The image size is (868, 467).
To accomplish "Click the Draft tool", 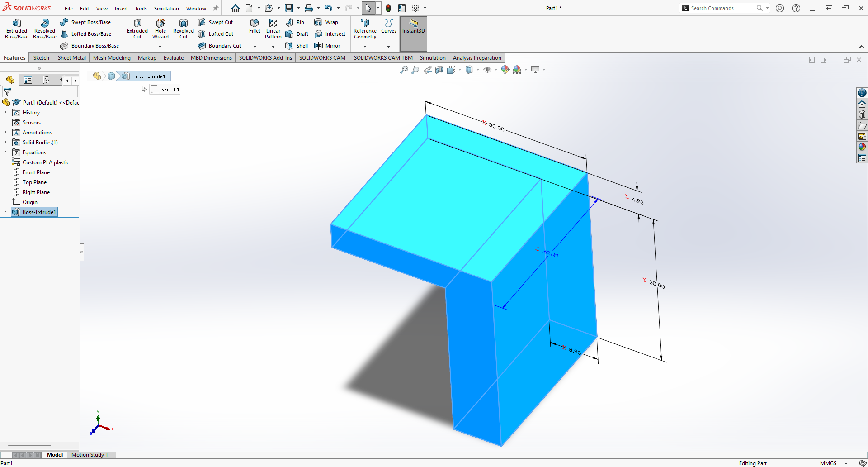I will [x=297, y=34].
